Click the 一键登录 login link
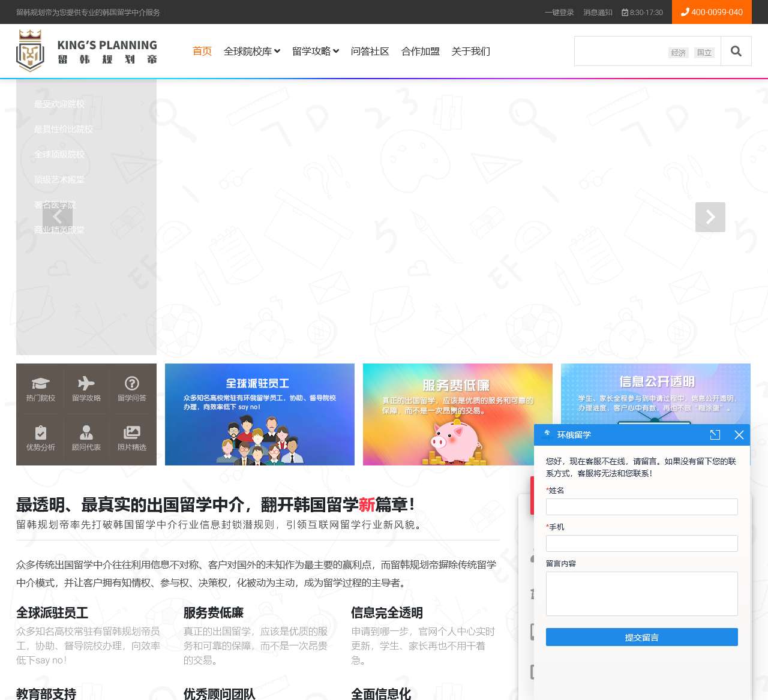Viewport: 768px width, 700px height. pos(559,13)
